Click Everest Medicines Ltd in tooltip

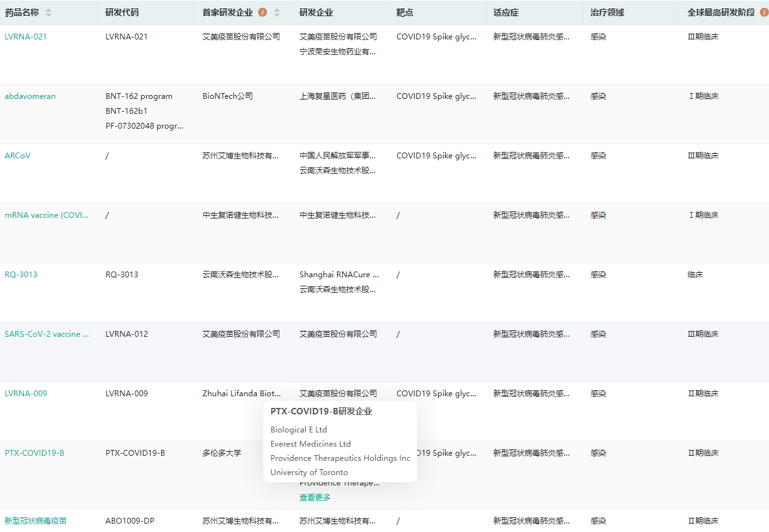pyautogui.click(x=310, y=443)
